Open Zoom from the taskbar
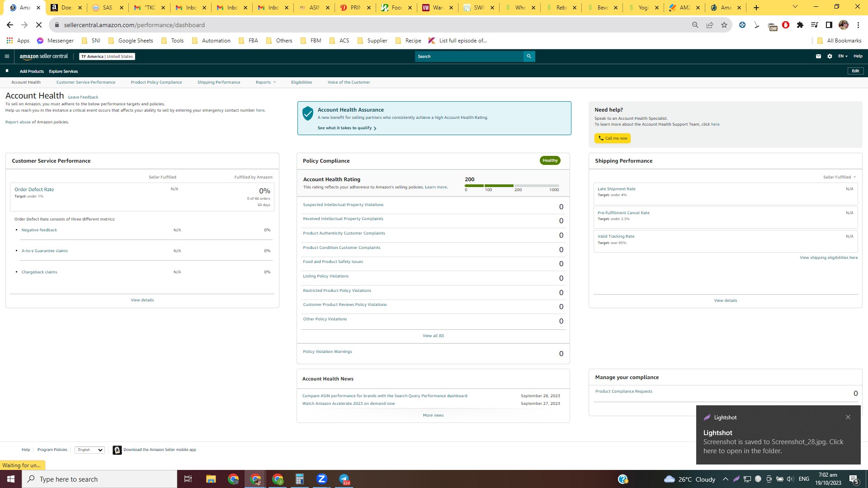This screenshot has width=868, height=488. (x=322, y=479)
